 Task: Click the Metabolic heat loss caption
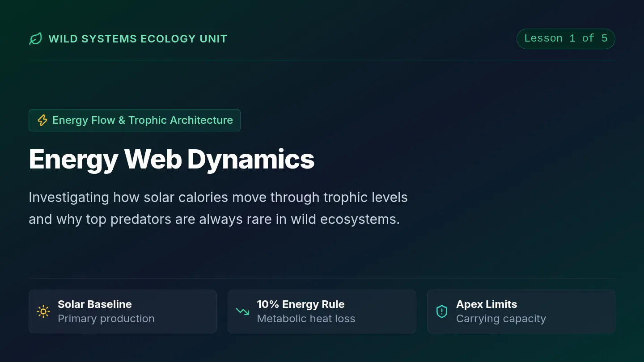(x=306, y=319)
